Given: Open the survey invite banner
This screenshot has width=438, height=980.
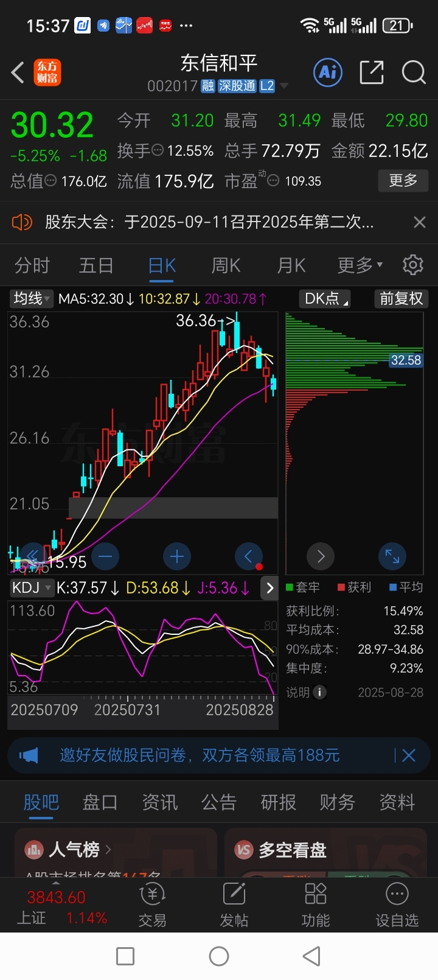Looking at the screenshot, I should (x=200, y=755).
